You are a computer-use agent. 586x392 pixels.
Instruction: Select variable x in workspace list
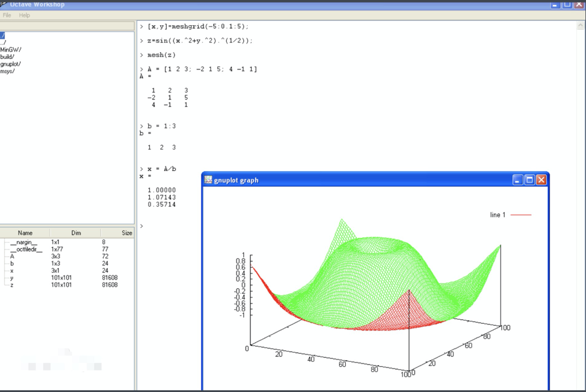click(12, 270)
